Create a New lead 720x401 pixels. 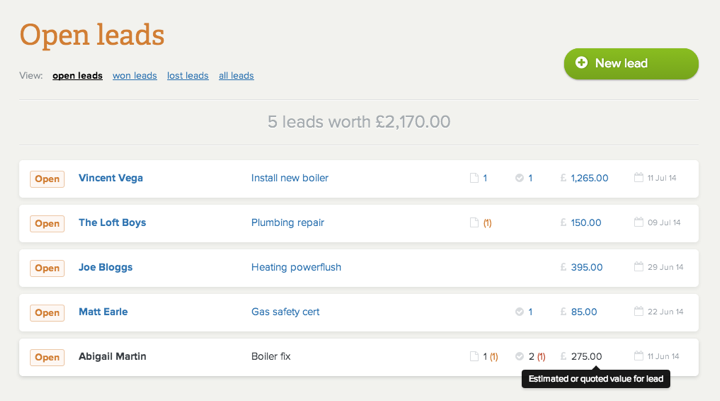(x=631, y=63)
